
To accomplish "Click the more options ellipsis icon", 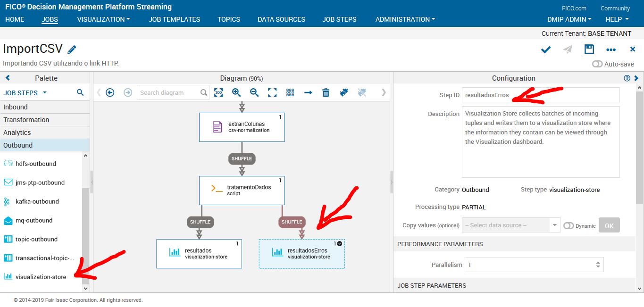I will [x=611, y=49].
